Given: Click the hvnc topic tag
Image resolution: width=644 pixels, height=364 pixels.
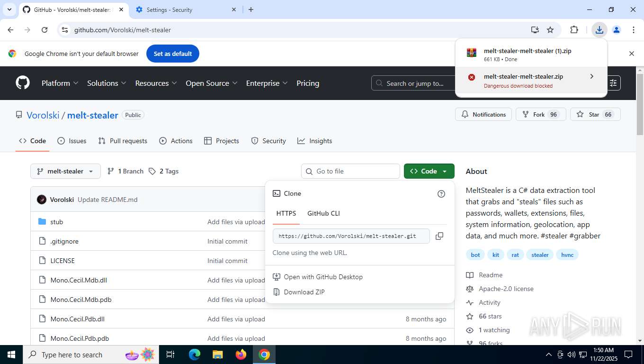Looking at the screenshot, I should (x=567, y=255).
